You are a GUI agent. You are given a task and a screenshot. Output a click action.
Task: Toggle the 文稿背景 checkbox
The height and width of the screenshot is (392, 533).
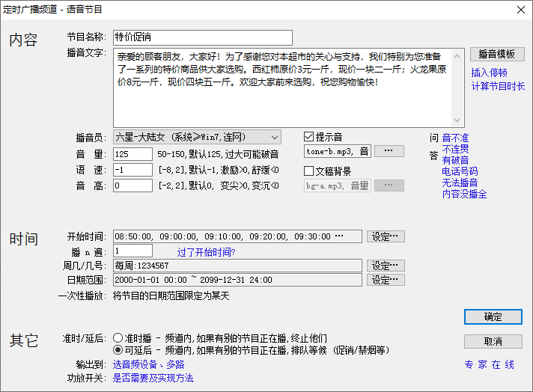pos(309,171)
